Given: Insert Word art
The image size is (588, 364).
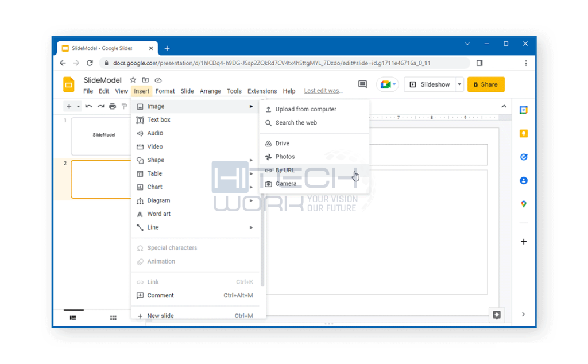Looking at the screenshot, I should pos(195,214).
